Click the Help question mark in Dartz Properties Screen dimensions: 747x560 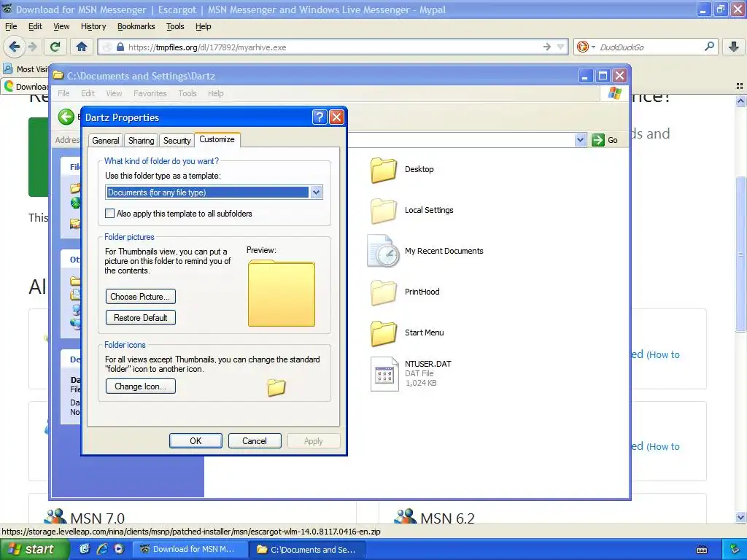click(x=320, y=117)
